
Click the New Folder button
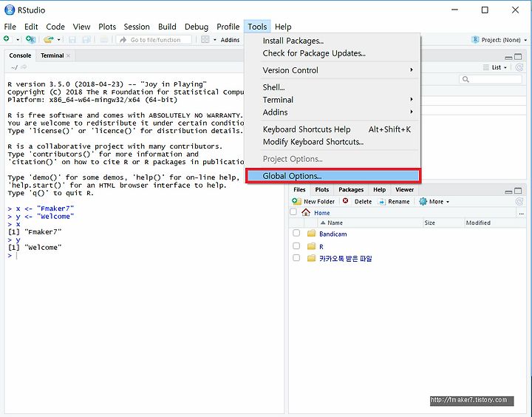pos(313,201)
